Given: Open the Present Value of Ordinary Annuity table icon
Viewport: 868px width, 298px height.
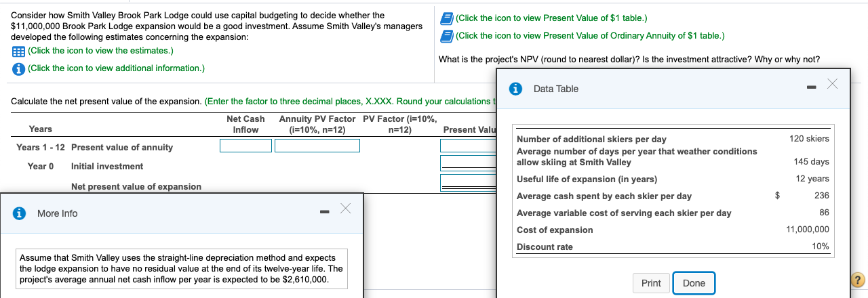Looking at the screenshot, I should point(447,36).
